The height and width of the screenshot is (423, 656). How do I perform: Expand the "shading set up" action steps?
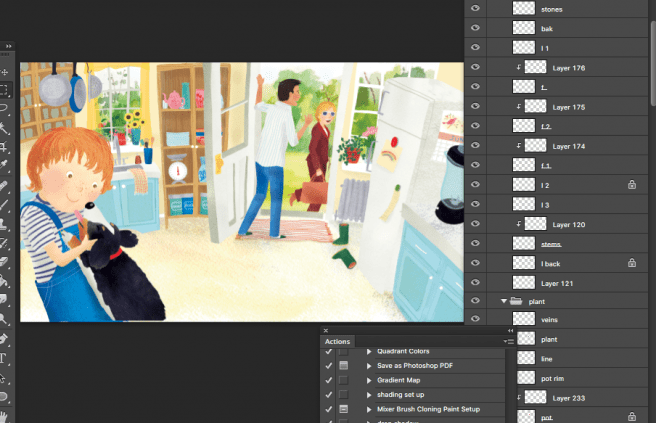pyautogui.click(x=369, y=395)
